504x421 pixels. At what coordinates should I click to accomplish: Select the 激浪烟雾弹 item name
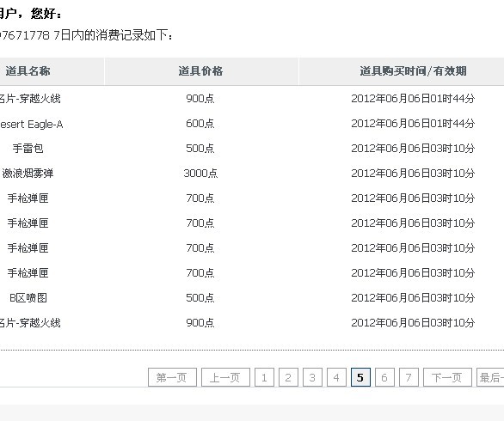tap(28, 174)
